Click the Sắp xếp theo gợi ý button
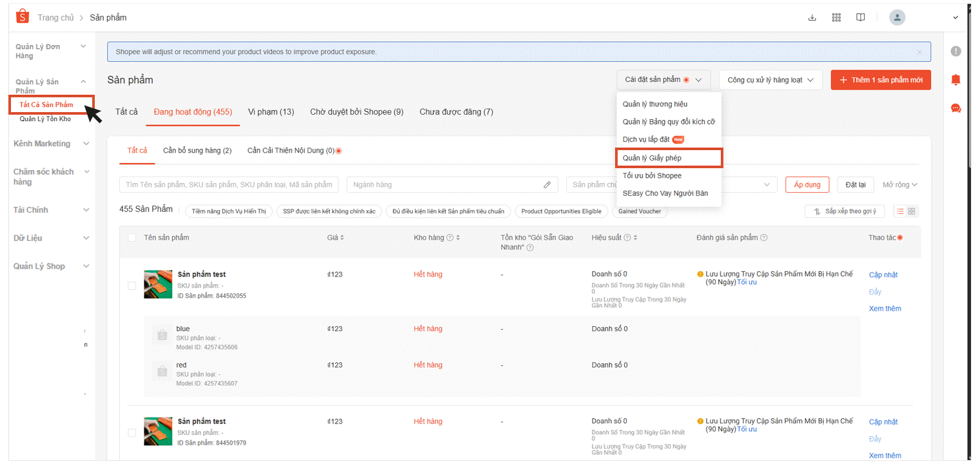 point(845,211)
